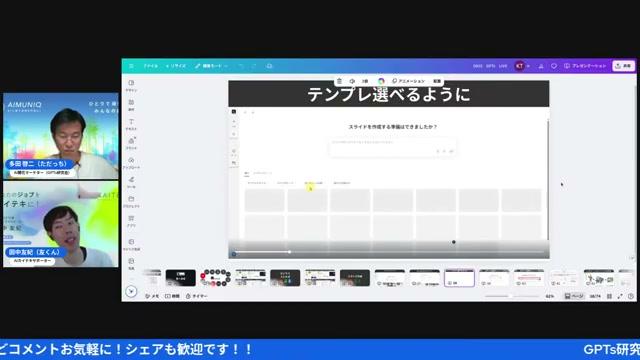Click the page counter at bottom right
The image size is (640, 360).
595,296
